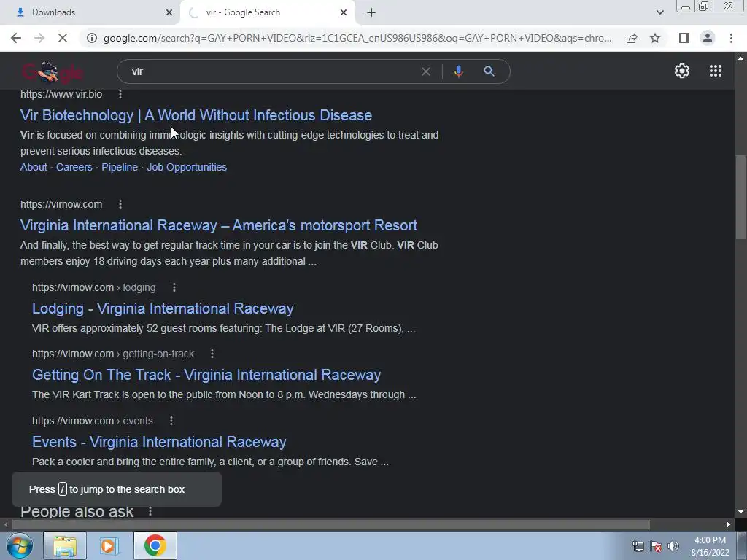Click the Chrome taskbar icon
This screenshot has height=560, width=747.
click(x=155, y=545)
